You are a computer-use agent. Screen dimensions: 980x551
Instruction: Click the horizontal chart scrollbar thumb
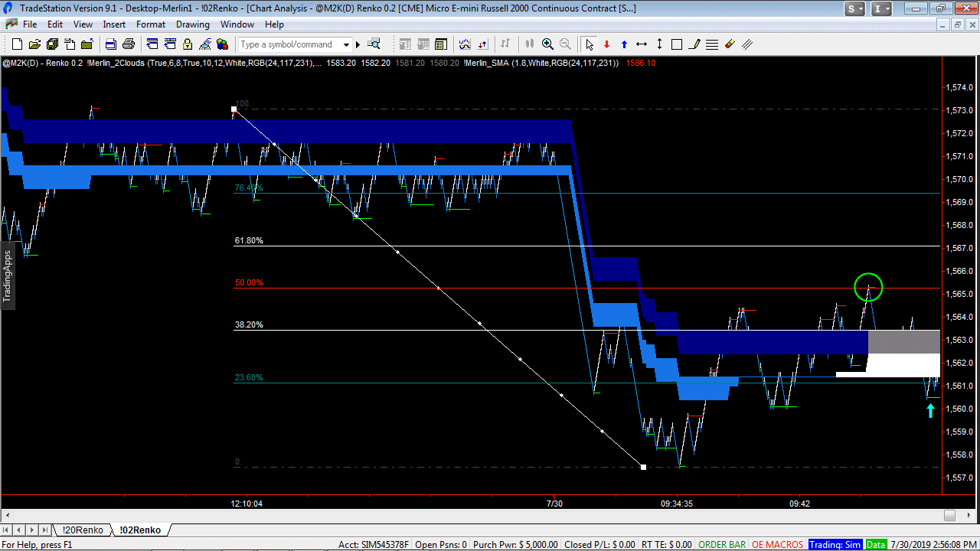[x=949, y=515]
